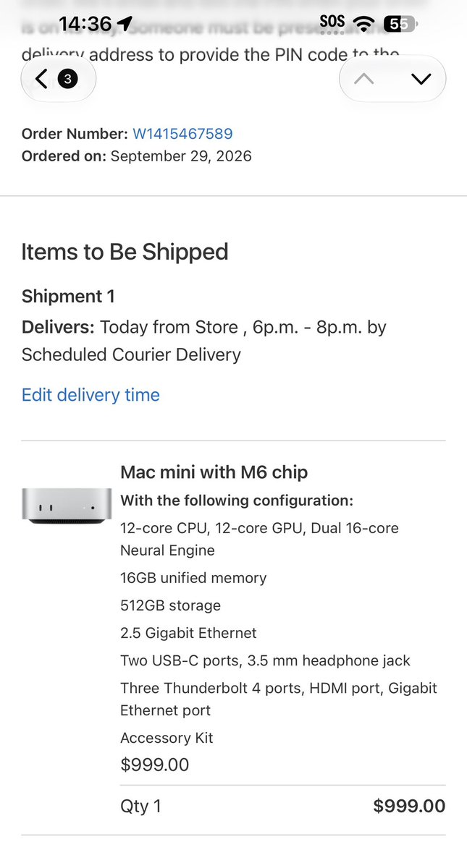Tap the Items to Be Shipped heading
The width and height of the screenshot is (467, 868).
[125, 252]
